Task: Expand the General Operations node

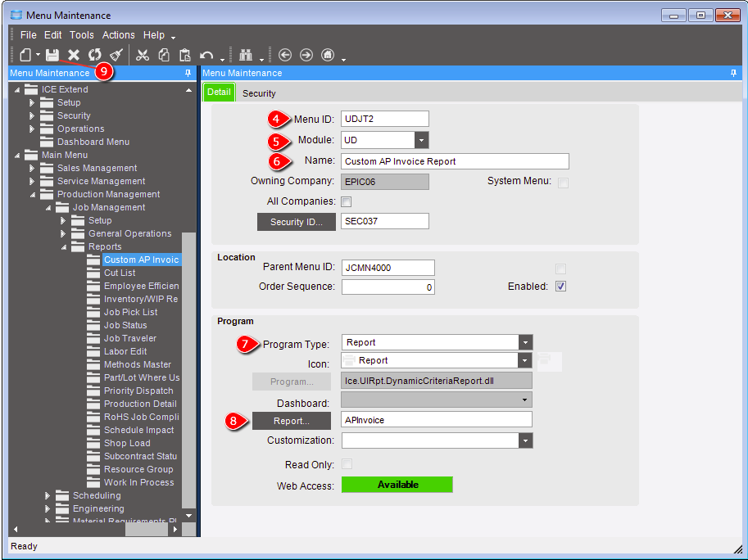Action: click(63, 233)
